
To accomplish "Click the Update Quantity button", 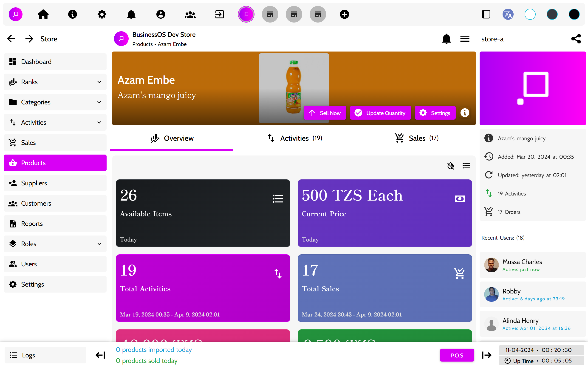I will point(381,113).
